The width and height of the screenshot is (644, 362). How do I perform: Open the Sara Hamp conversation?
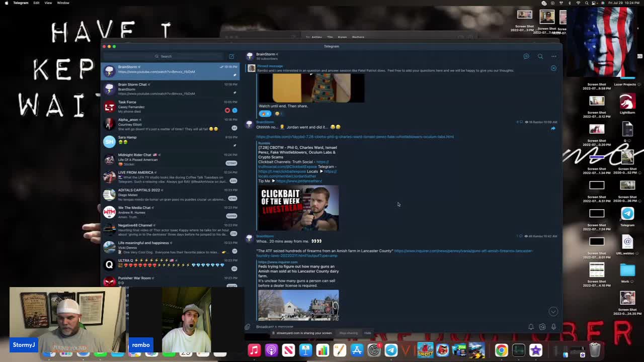coord(170,141)
